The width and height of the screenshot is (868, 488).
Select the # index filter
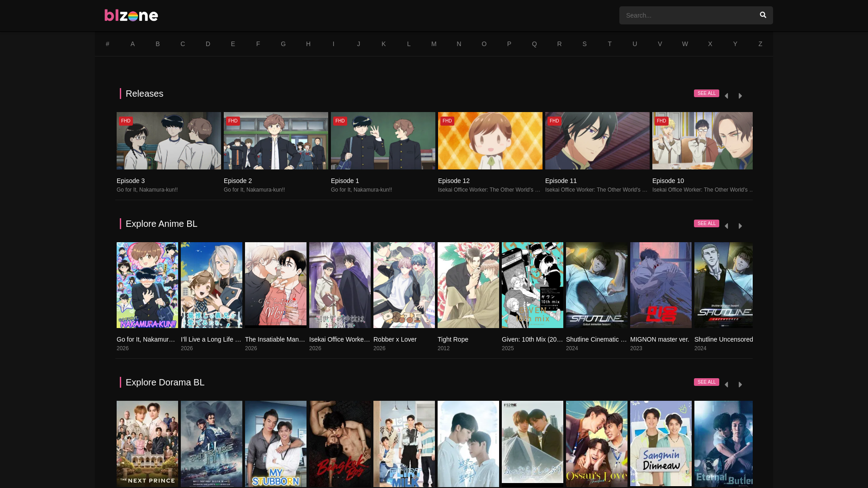(x=108, y=44)
